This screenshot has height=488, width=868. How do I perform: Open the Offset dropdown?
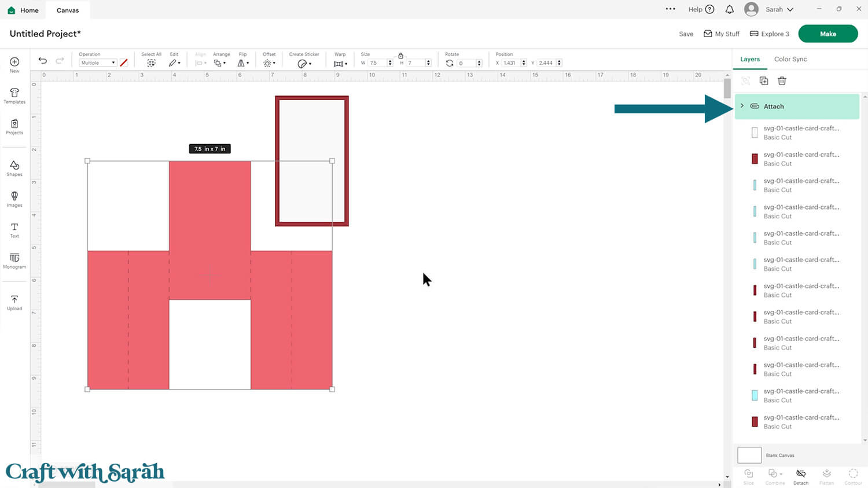coord(269,63)
